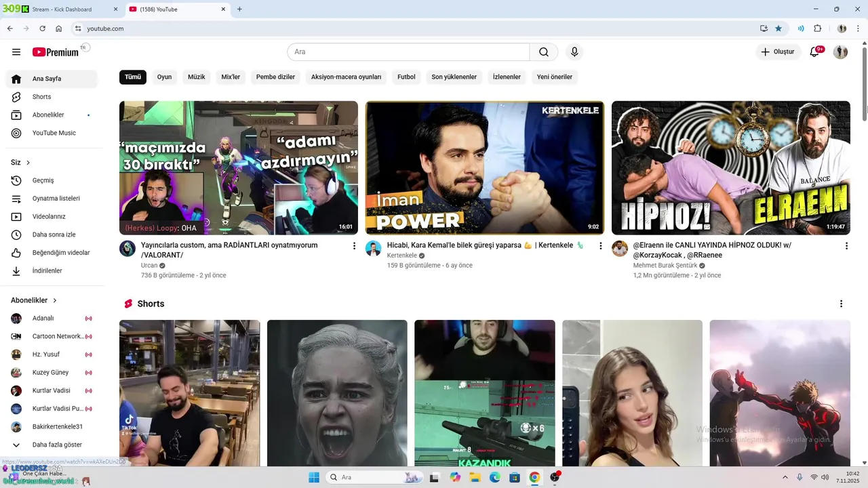Expand the Abonelikler section heading
868x488 pixels.
coord(34,300)
